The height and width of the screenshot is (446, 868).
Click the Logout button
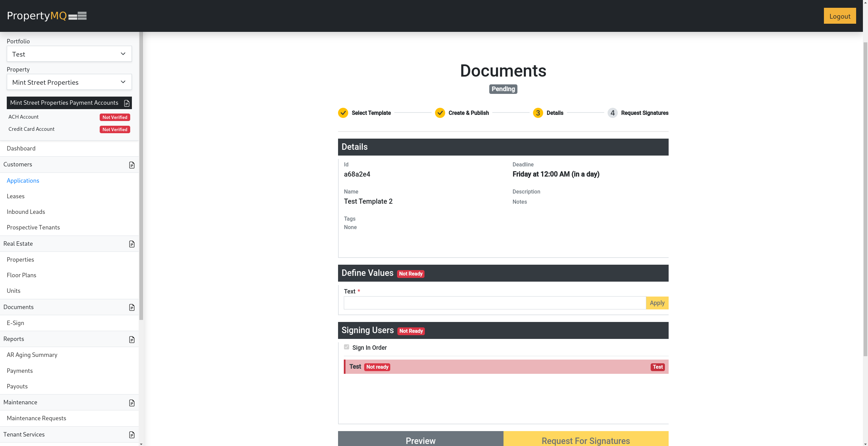(840, 16)
